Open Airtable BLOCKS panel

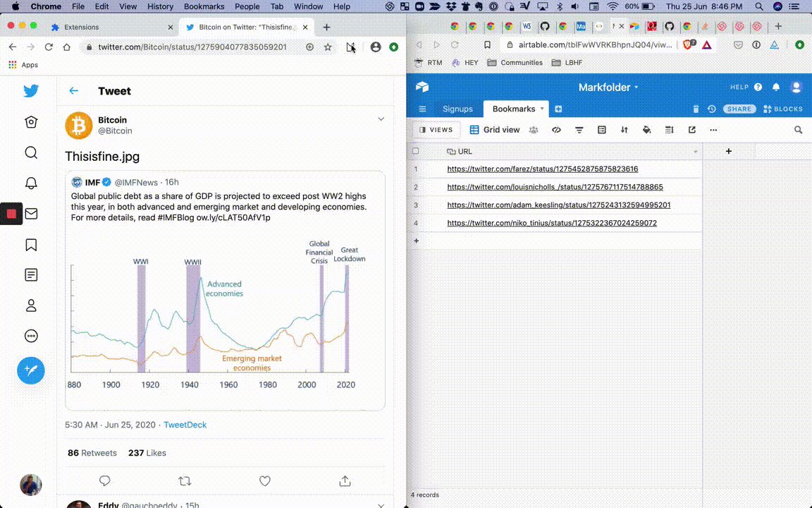pyautogui.click(x=783, y=109)
